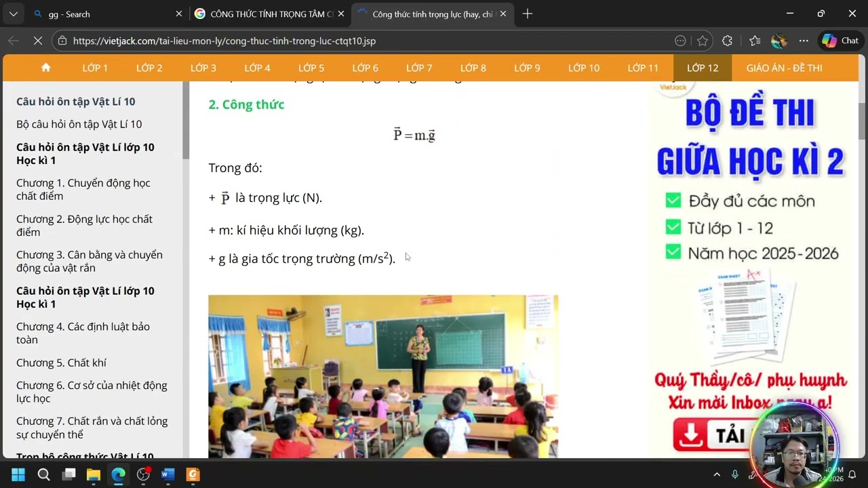868x488 pixels.
Task: Click the sidebar list scrollbar
Action: coord(186,120)
